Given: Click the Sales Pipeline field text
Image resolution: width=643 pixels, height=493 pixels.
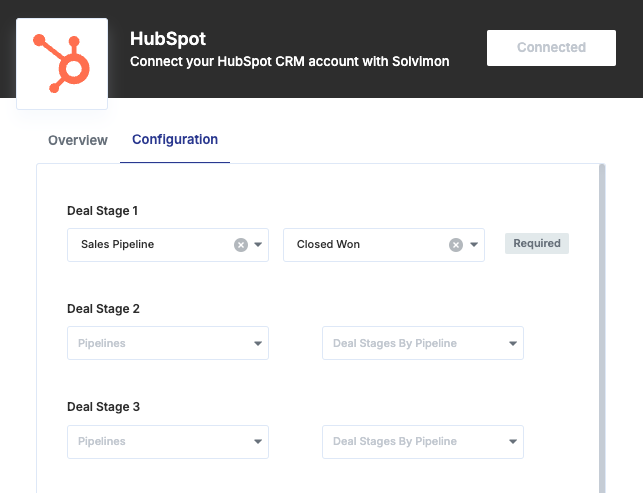Looking at the screenshot, I should (117, 244).
